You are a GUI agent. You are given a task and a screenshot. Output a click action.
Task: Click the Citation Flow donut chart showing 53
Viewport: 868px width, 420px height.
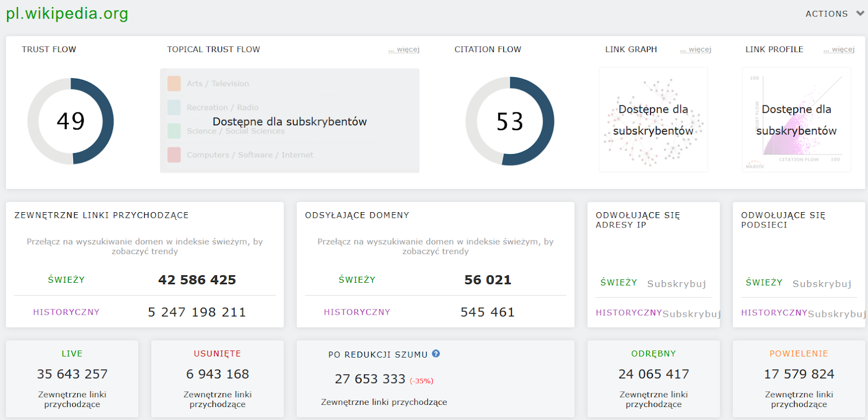click(510, 121)
